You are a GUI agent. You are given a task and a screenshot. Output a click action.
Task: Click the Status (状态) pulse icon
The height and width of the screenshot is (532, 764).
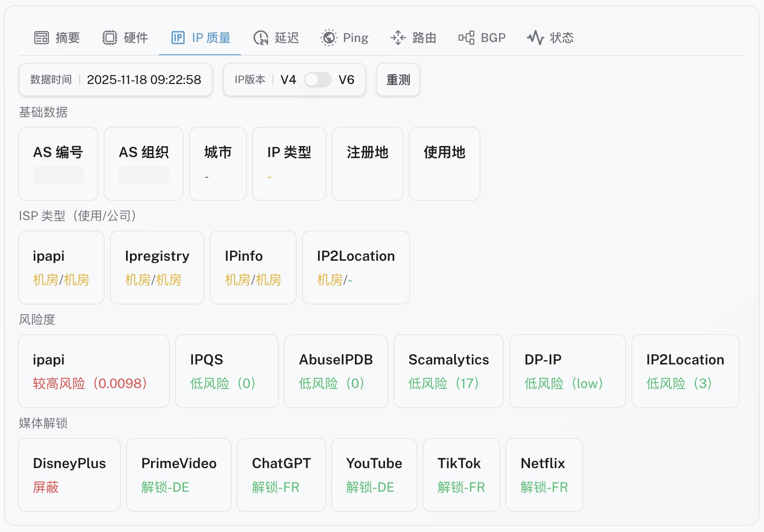[x=535, y=38]
